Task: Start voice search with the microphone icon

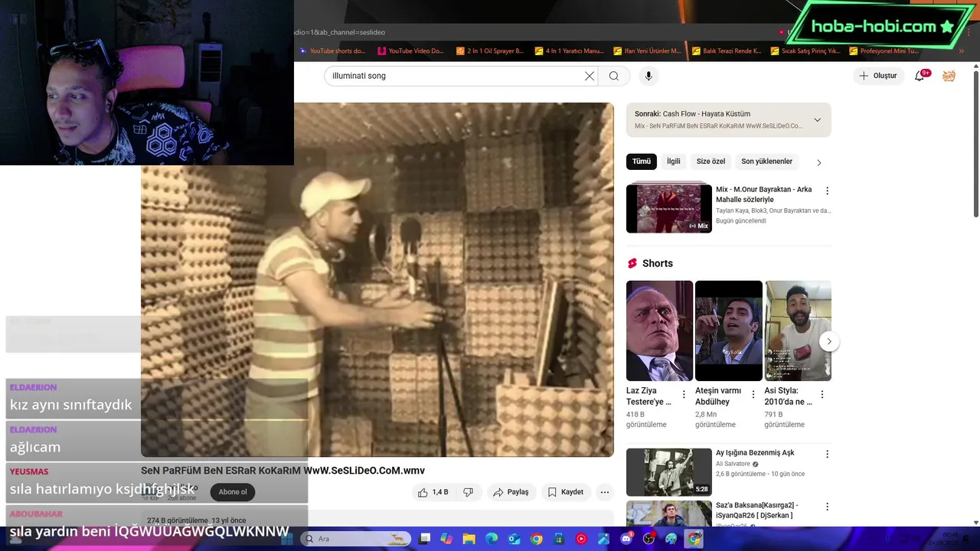Action: click(x=648, y=76)
